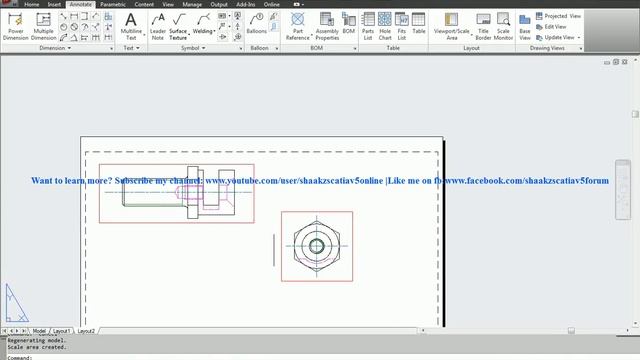Viewport: 640px width, 360px height.
Task: Open the Multiline Text dropdown arrow
Action: [144, 35]
